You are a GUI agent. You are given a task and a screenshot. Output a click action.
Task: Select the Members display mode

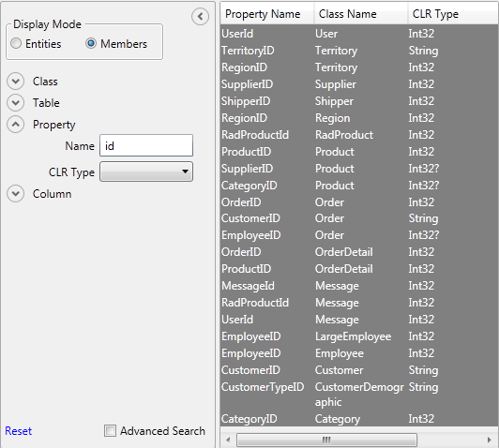coord(91,43)
